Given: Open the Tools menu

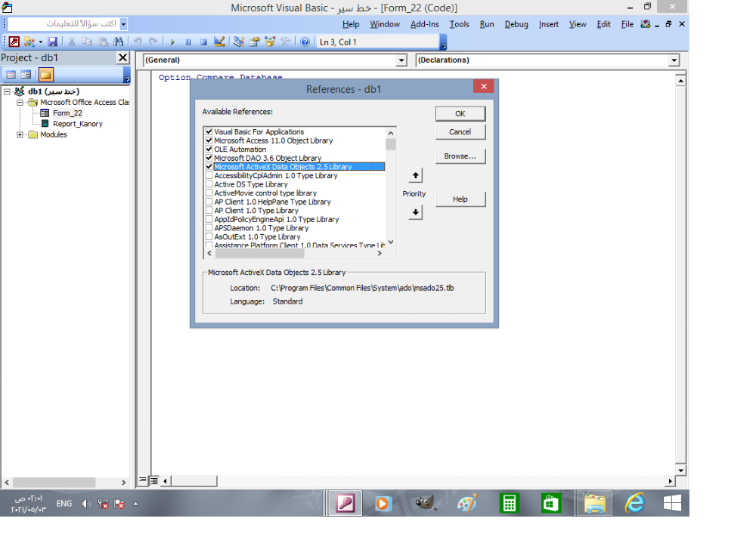Looking at the screenshot, I should [460, 24].
